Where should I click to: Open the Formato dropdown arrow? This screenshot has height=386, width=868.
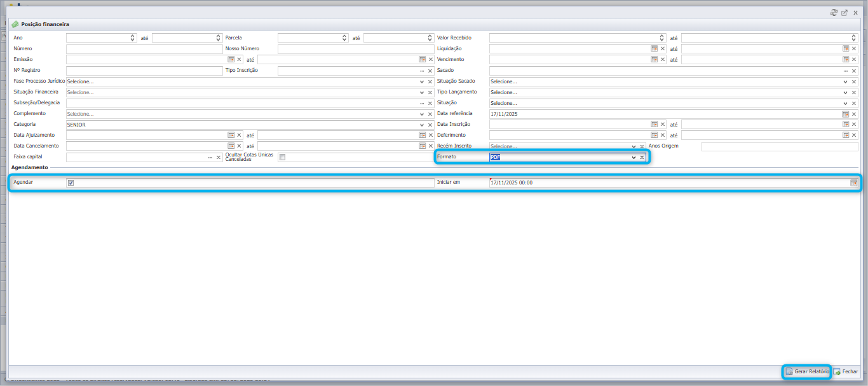634,157
